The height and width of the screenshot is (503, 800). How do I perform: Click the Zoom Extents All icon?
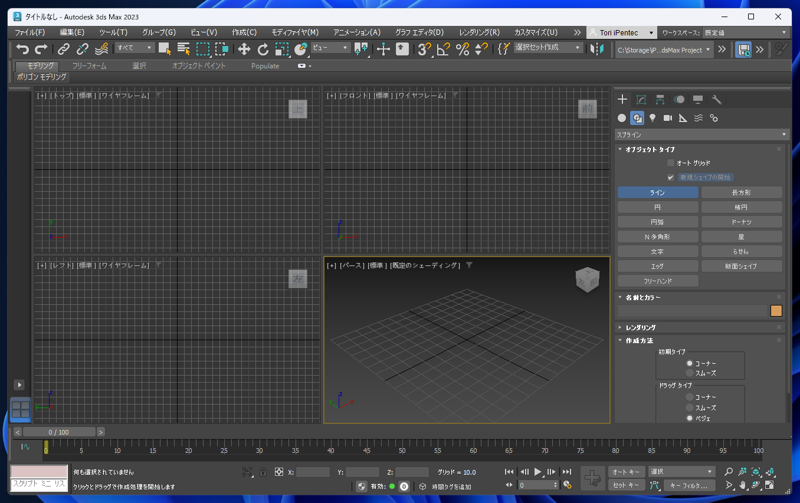click(x=770, y=472)
